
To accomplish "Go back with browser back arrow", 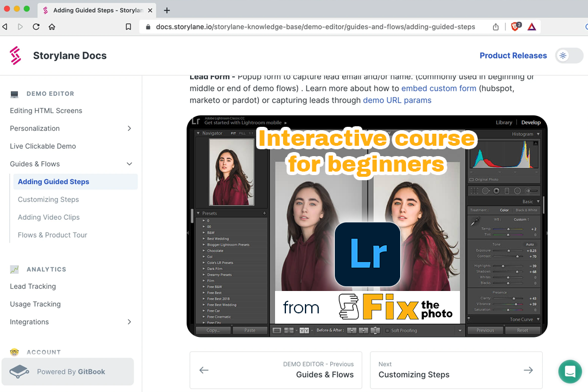I will coord(5,26).
